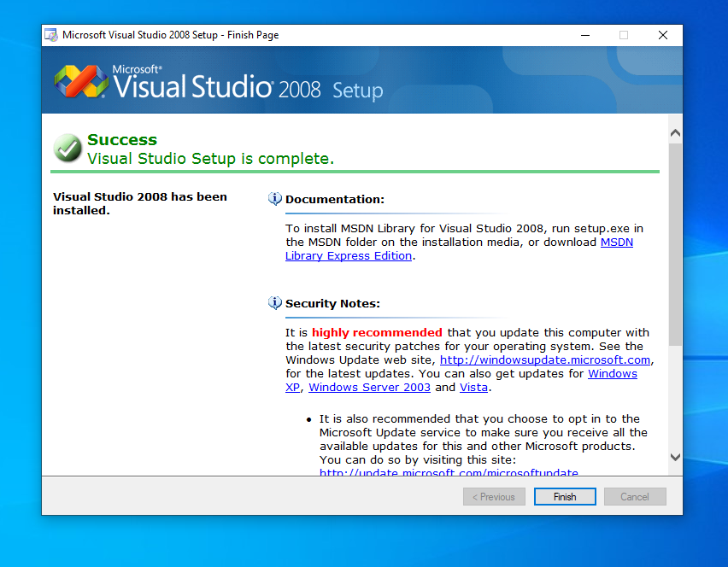Open the Windows XP updates link
The height and width of the screenshot is (567, 728).
click(613, 373)
